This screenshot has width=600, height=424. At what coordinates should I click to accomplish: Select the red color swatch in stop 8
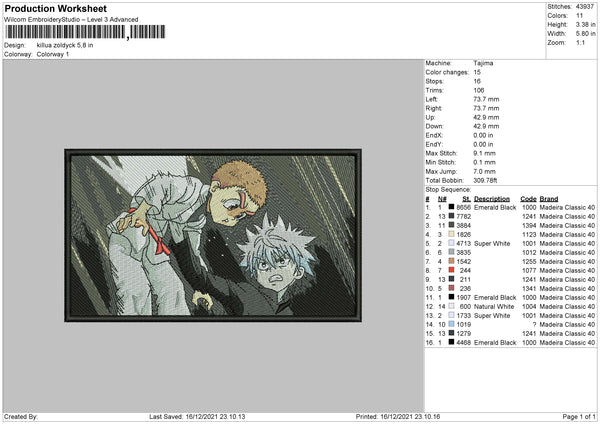451,270
